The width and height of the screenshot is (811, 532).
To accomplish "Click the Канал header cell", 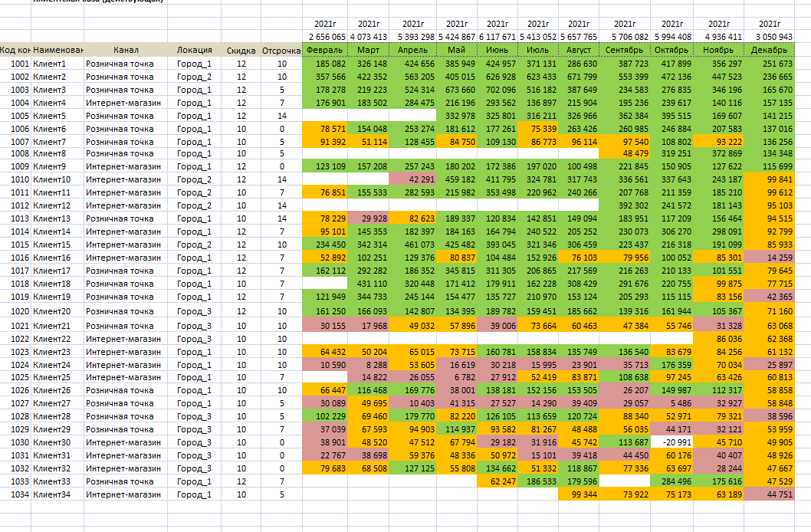I will pos(126,50).
